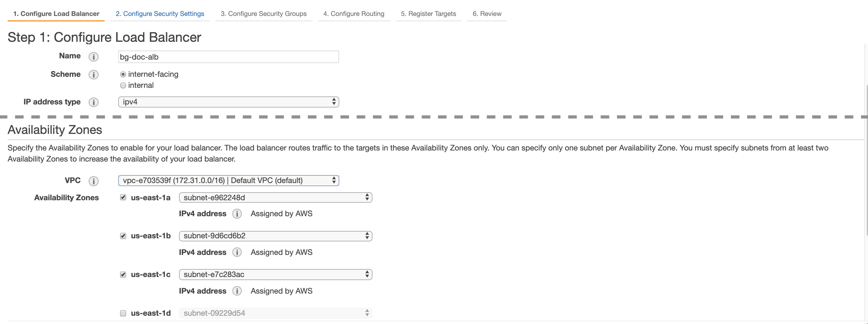Uncheck the us-east-1a availability zone

point(123,197)
